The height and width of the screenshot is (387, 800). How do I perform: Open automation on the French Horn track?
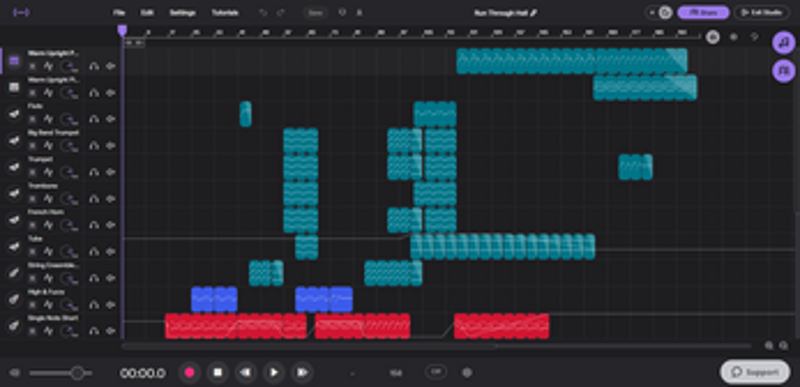click(48, 225)
